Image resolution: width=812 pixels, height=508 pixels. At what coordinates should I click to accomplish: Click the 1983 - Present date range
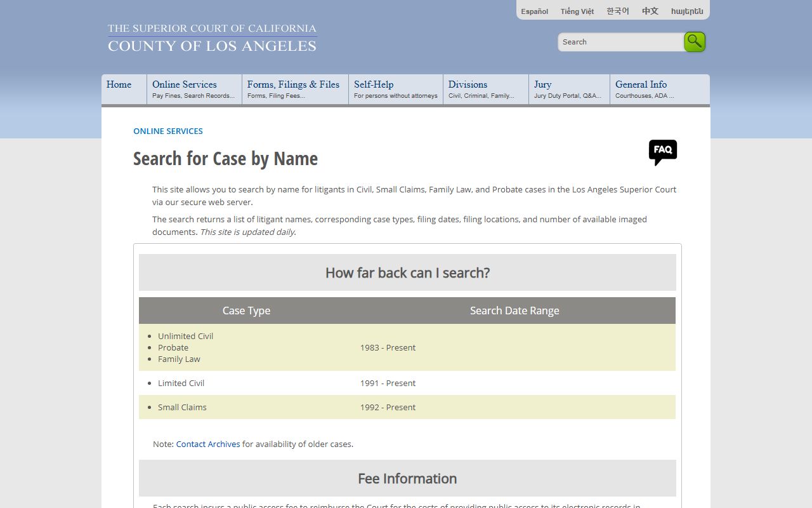pyautogui.click(x=388, y=347)
